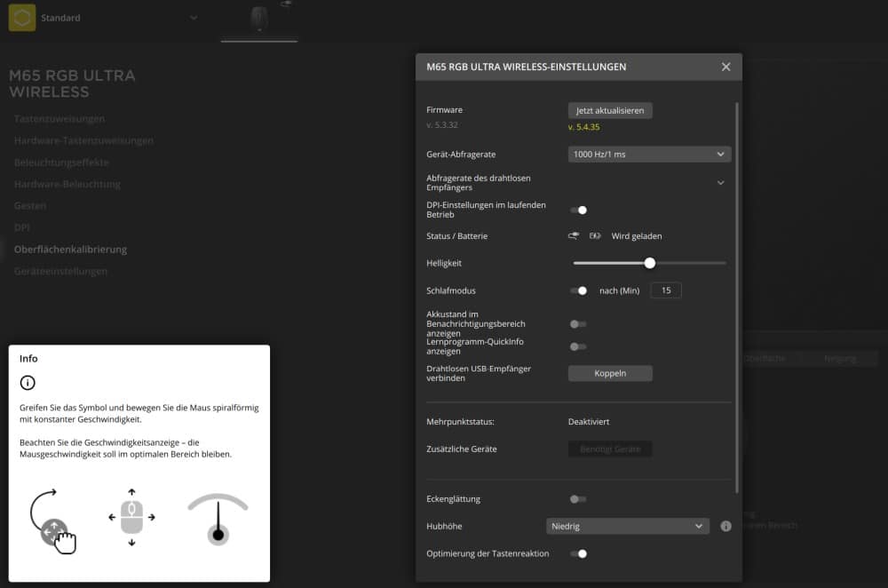This screenshot has height=588, width=888.
Task: Disable the Schlafmodus toggle
Action: pyautogui.click(x=578, y=290)
